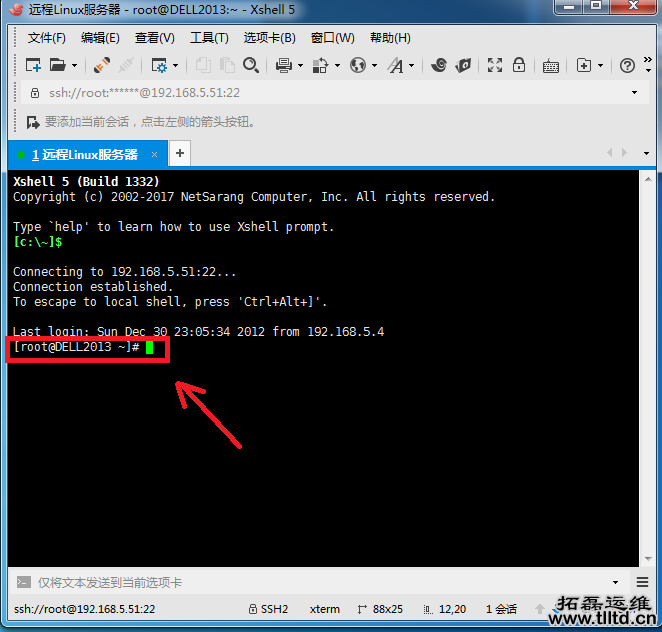Click the keyboard icon in toolbar

[550, 65]
